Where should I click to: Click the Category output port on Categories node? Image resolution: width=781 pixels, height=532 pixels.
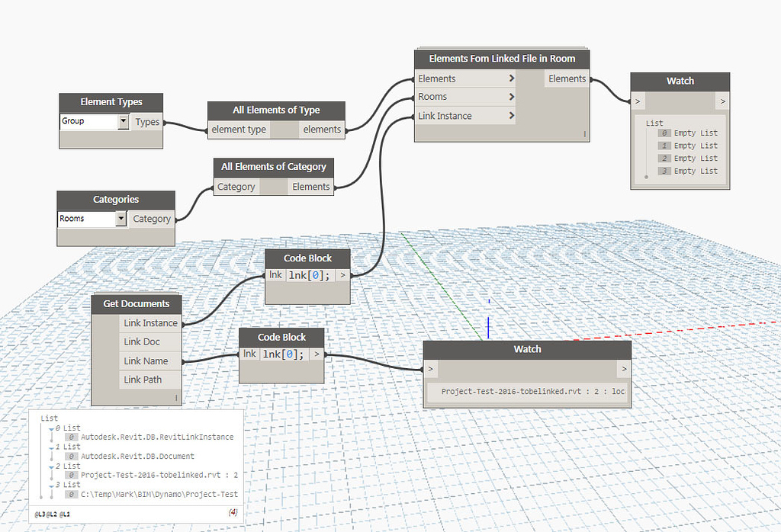[x=151, y=219]
